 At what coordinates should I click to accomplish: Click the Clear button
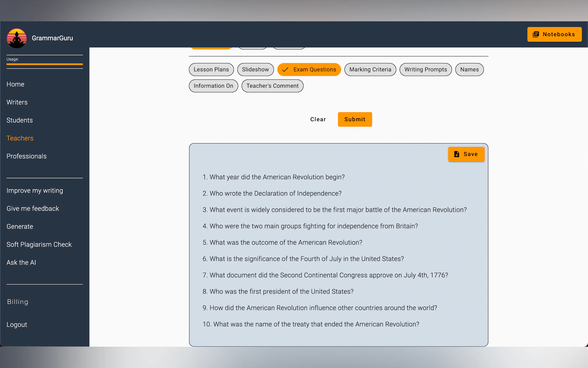[318, 119]
